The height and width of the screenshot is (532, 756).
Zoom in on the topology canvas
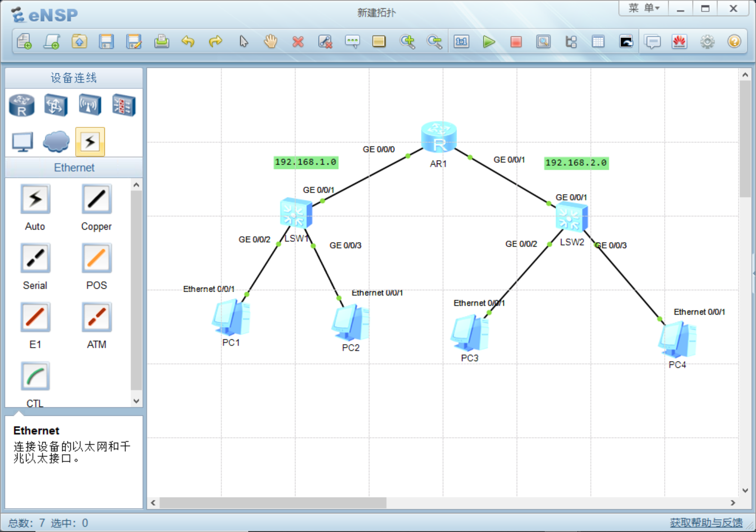tap(408, 42)
